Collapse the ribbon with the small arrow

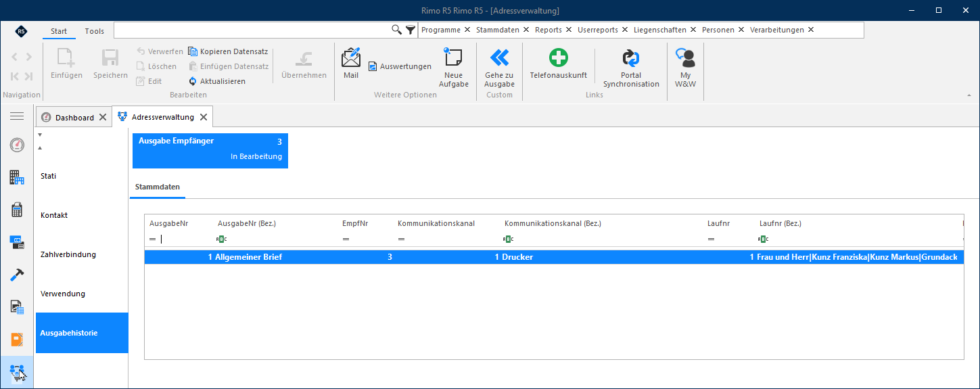[969, 95]
